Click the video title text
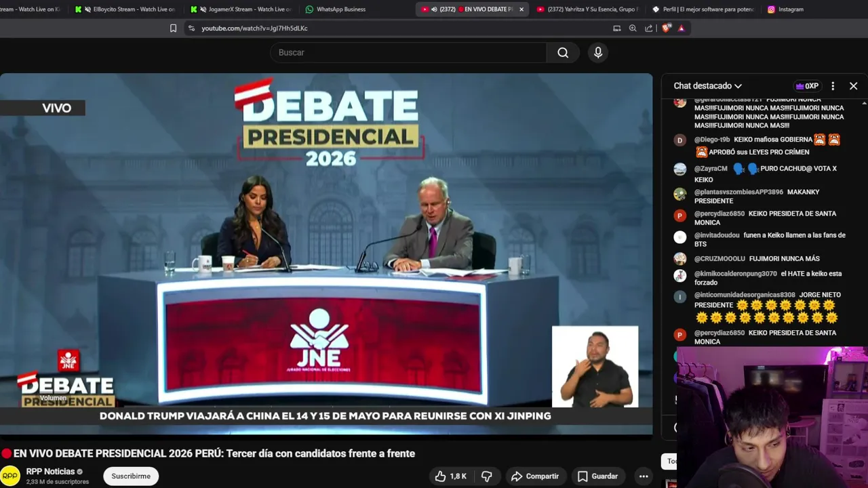The width and height of the screenshot is (868, 488). [214, 453]
